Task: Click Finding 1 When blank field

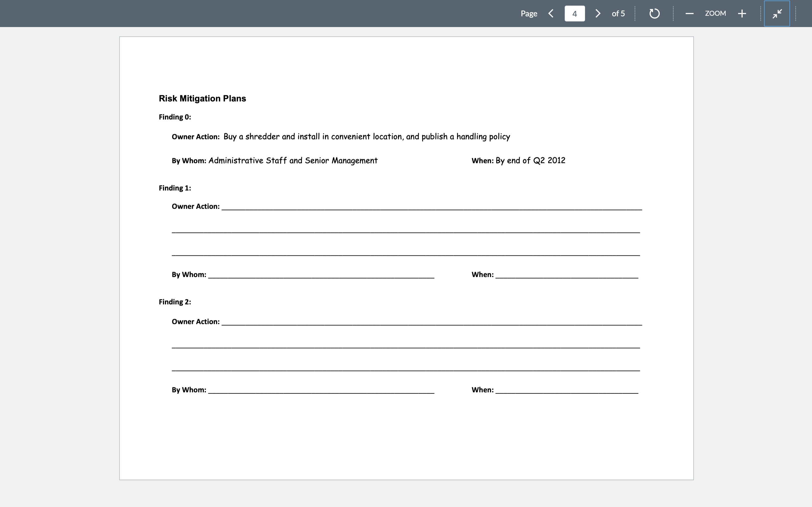Action: point(566,274)
